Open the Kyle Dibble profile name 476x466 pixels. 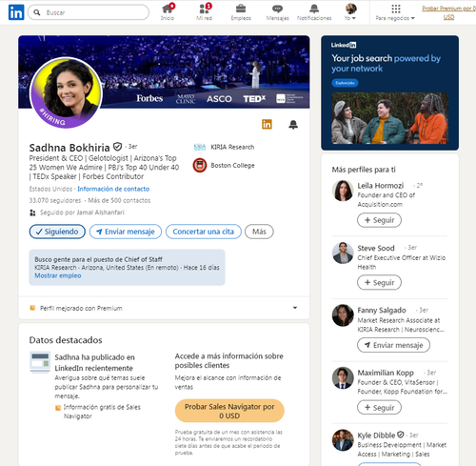[376, 436]
